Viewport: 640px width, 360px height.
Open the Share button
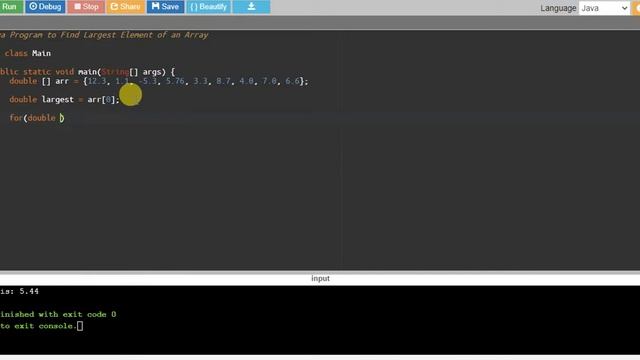point(126,7)
